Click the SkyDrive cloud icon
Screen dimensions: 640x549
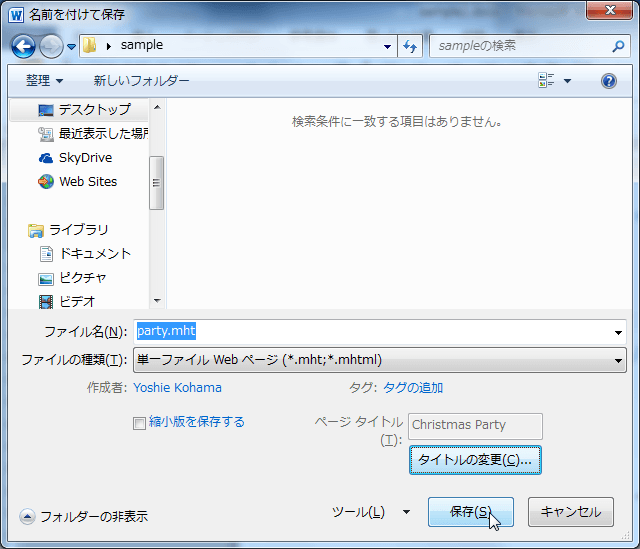coord(46,158)
